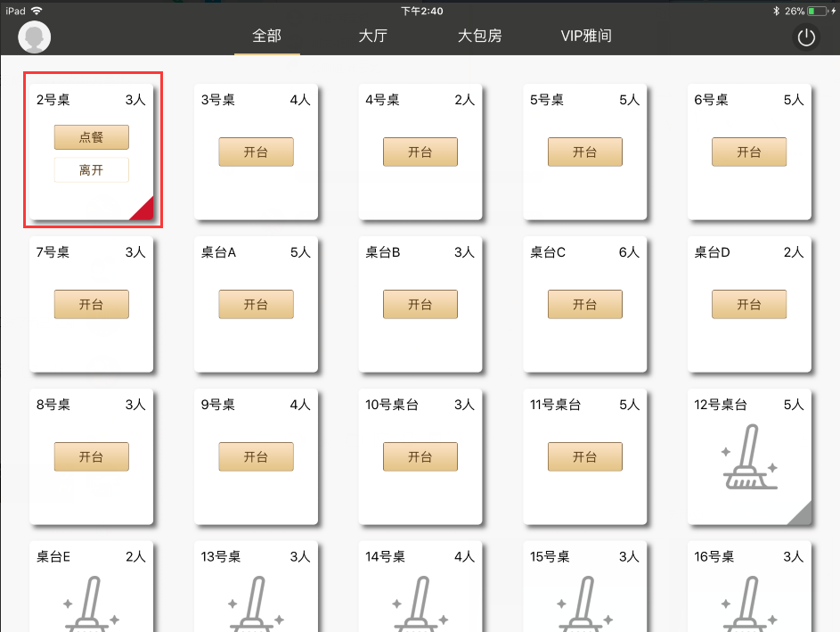This screenshot has width=840, height=632.
Task: Tap the broom icon on 15号桌
Action: point(585,603)
